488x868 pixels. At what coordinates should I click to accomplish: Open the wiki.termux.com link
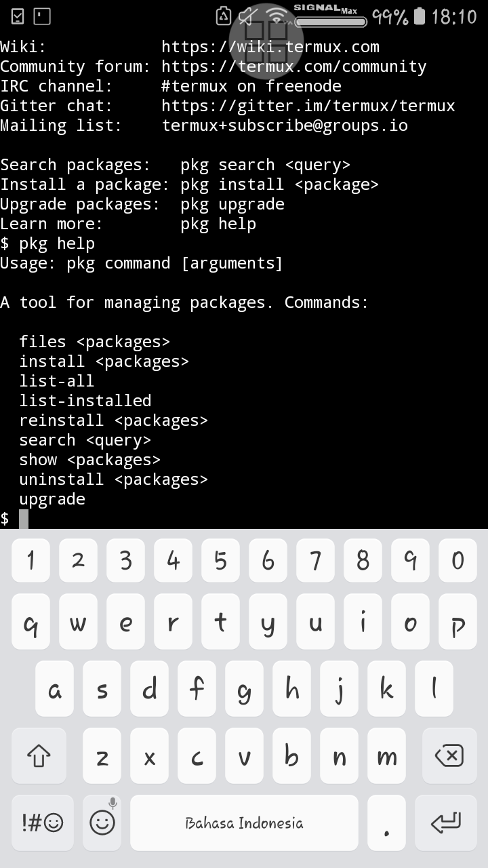point(270,47)
